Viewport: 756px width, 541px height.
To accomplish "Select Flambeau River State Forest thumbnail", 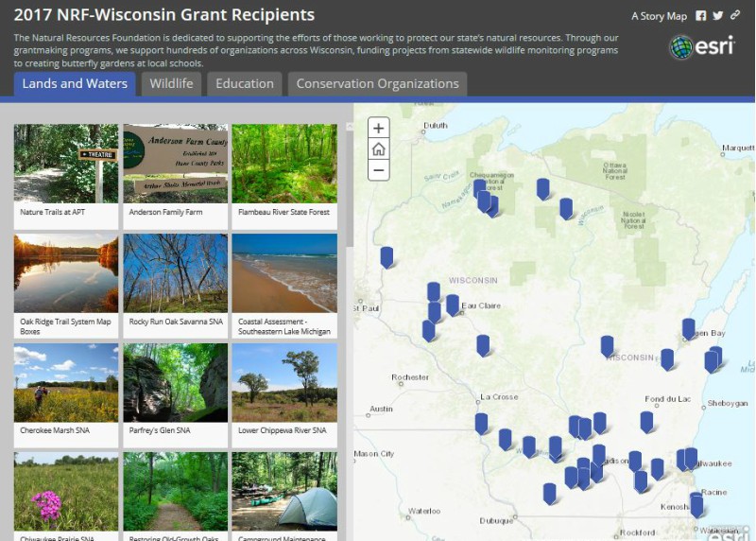I will point(284,164).
